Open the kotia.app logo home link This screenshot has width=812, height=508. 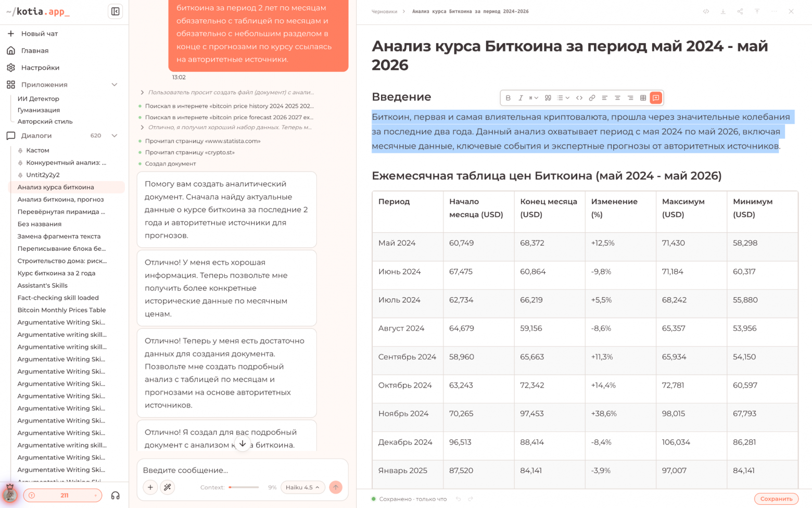point(37,11)
